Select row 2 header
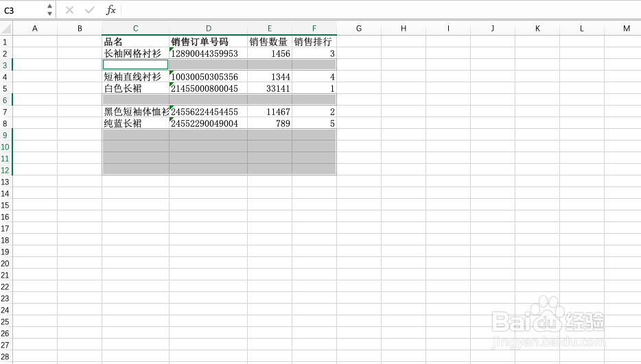This screenshot has height=364, width=641. click(5, 53)
